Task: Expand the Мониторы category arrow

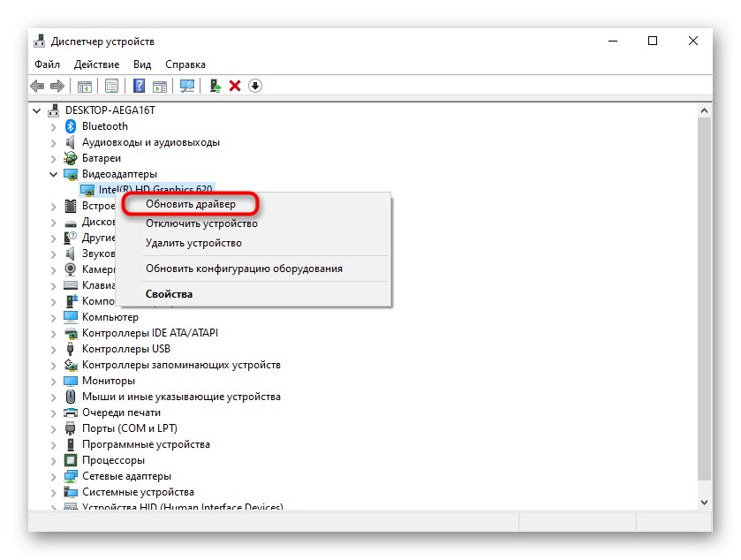Action: pos(53,381)
